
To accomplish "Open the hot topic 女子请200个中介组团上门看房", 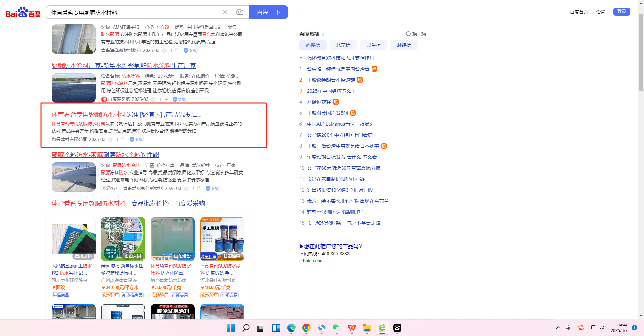I will (x=340, y=135).
